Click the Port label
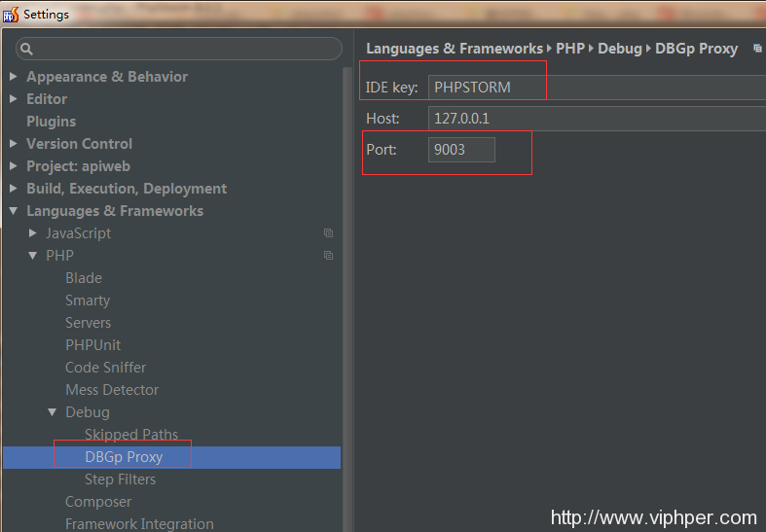Image resolution: width=766 pixels, height=532 pixels. 381,150
